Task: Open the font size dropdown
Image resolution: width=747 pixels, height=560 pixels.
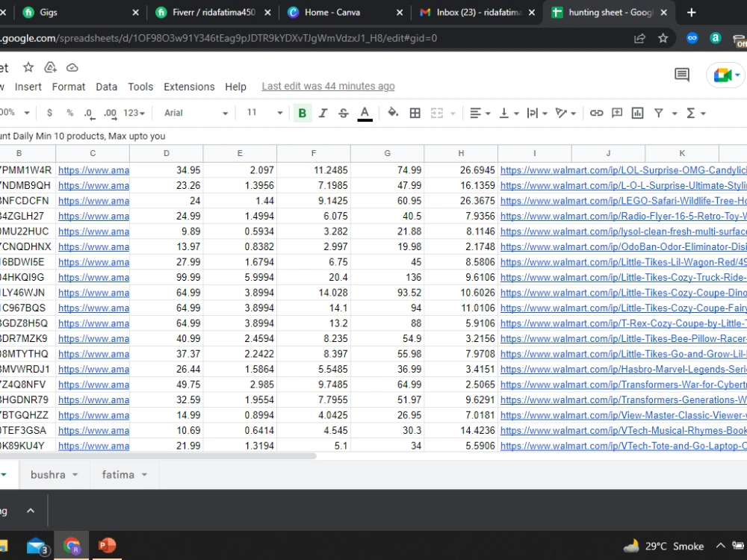Action: tap(262, 113)
